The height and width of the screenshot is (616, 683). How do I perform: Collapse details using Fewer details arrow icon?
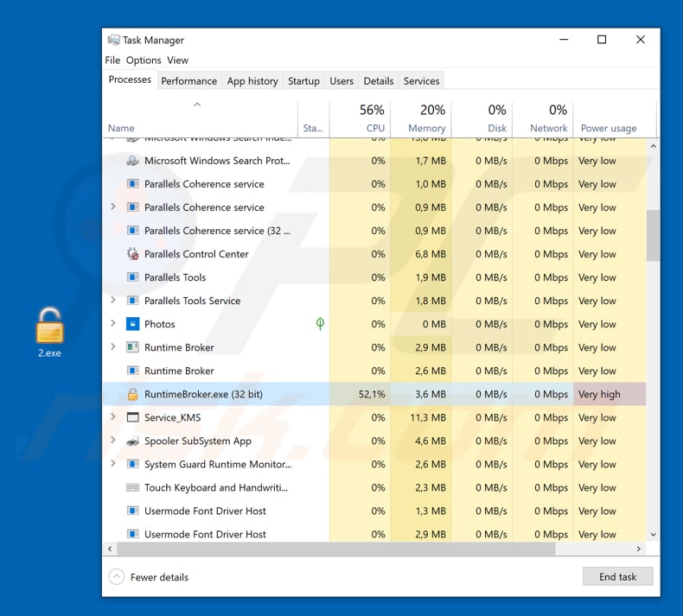pos(117,577)
